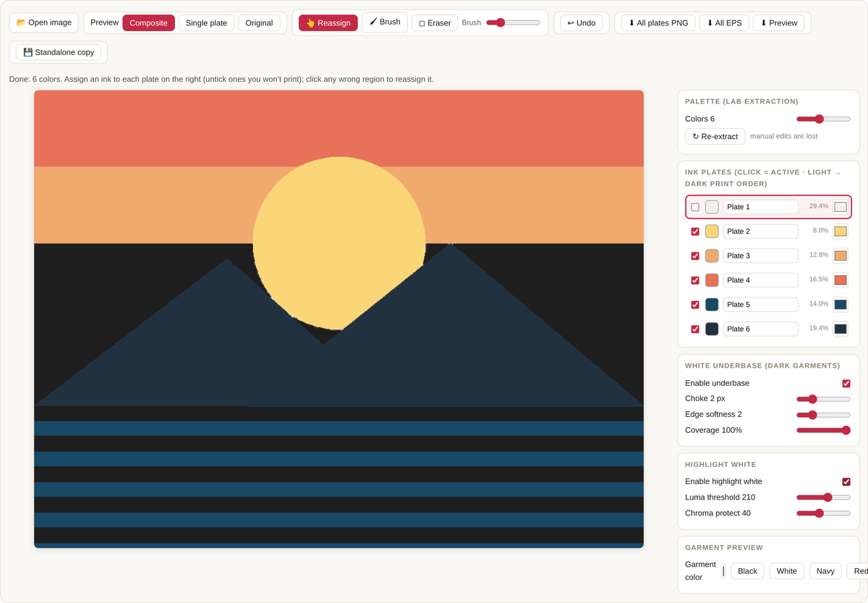Viewport: 868px width, 603px height.
Task: Switch preview to Composite mode
Action: [148, 23]
